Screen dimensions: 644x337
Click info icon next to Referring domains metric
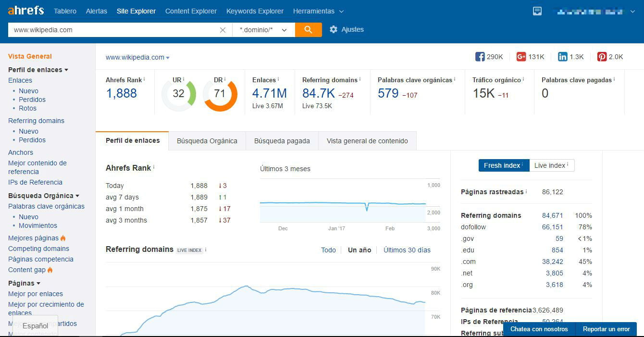pyautogui.click(x=360, y=79)
